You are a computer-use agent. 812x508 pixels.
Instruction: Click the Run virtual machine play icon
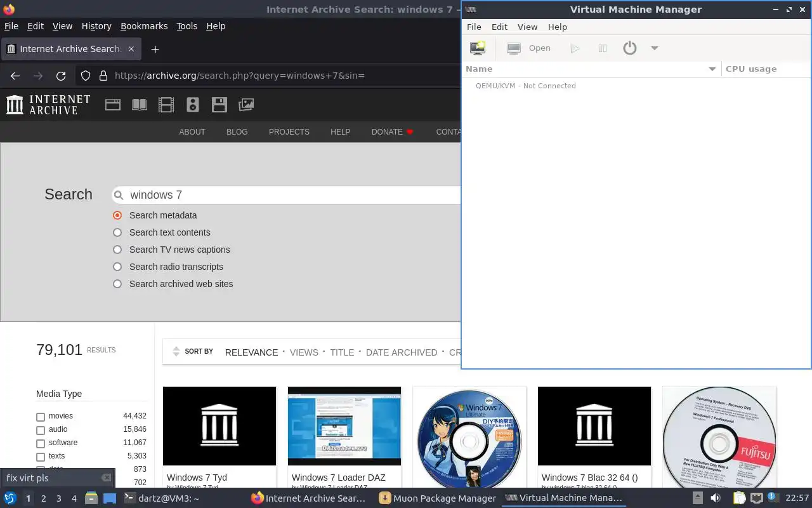(x=575, y=48)
